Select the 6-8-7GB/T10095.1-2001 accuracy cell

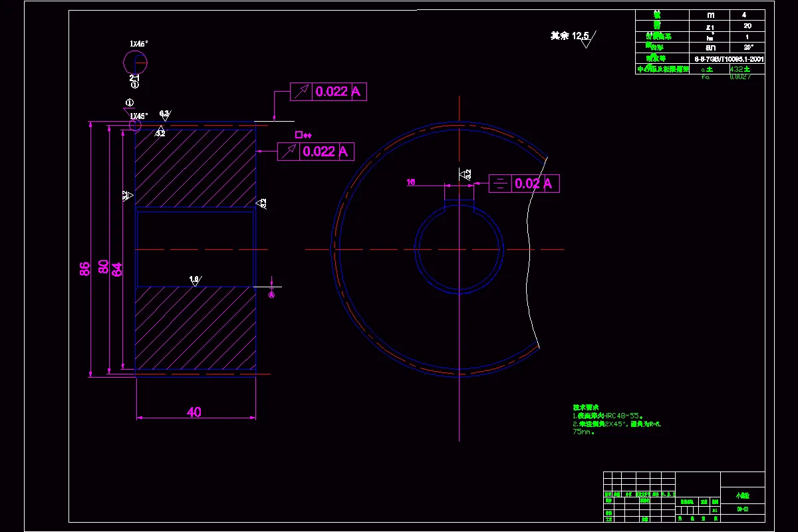pyautogui.click(x=728, y=59)
